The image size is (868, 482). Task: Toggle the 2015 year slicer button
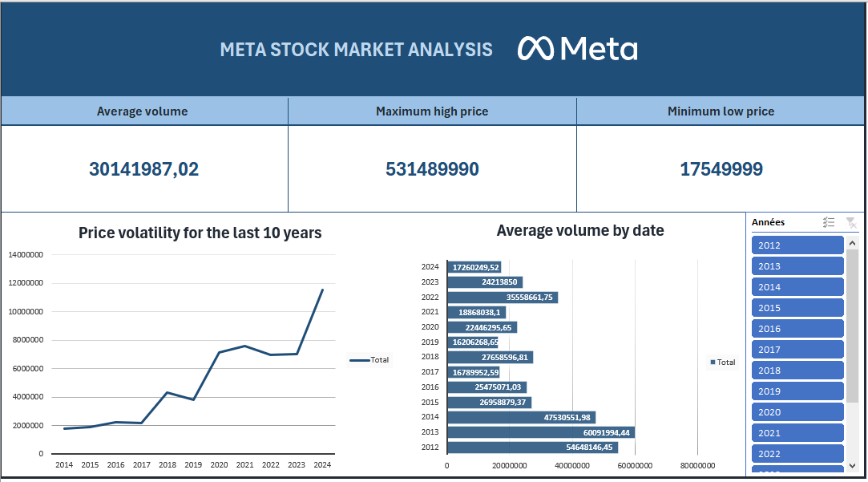[797, 308]
